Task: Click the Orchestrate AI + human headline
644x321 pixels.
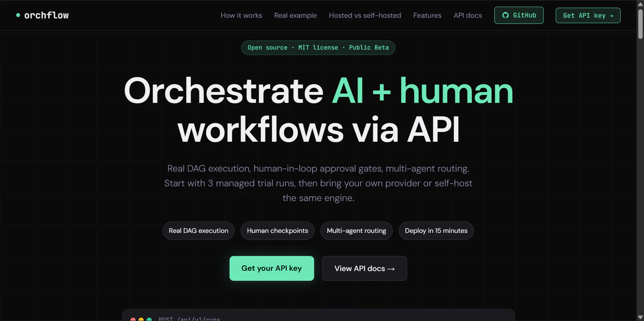Action: coord(318,110)
